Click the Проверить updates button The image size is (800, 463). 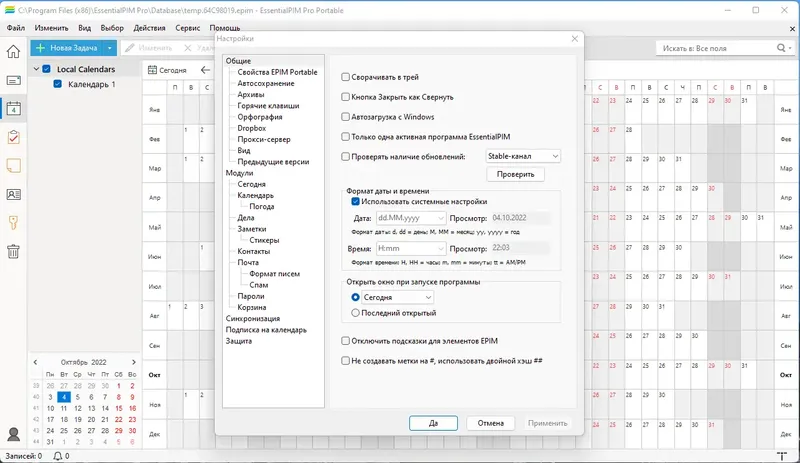point(515,174)
